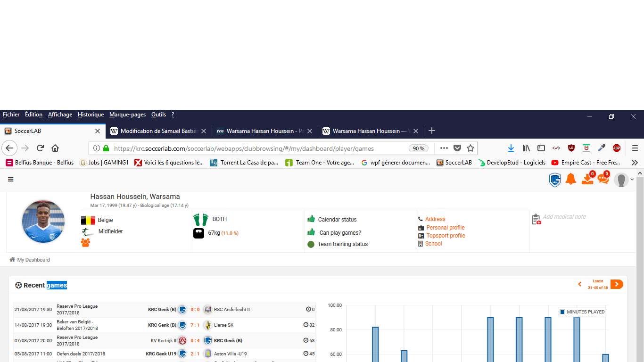644x362 pixels.
Task: Reset the 90 % zoom level badge
Action: (x=419, y=148)
